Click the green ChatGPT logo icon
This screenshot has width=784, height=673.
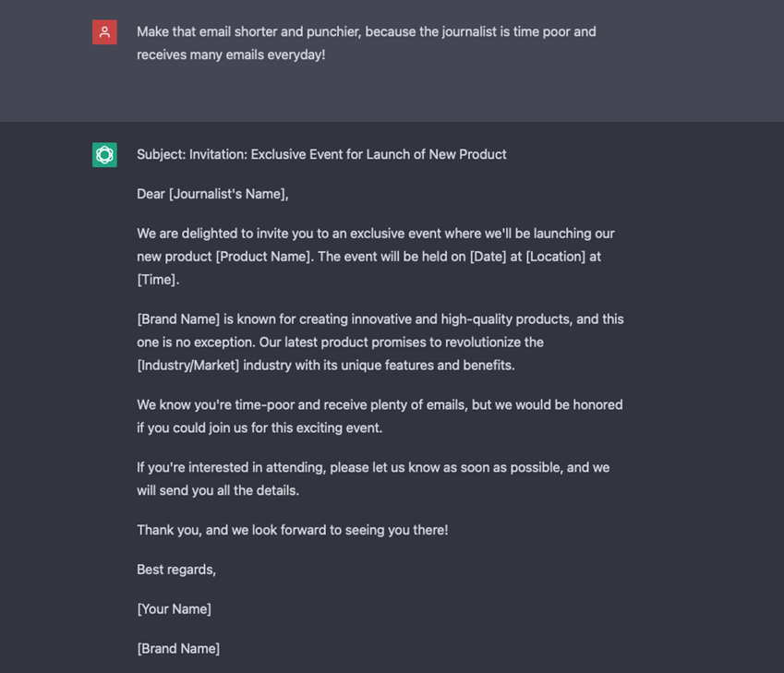[x=104, y=154]
